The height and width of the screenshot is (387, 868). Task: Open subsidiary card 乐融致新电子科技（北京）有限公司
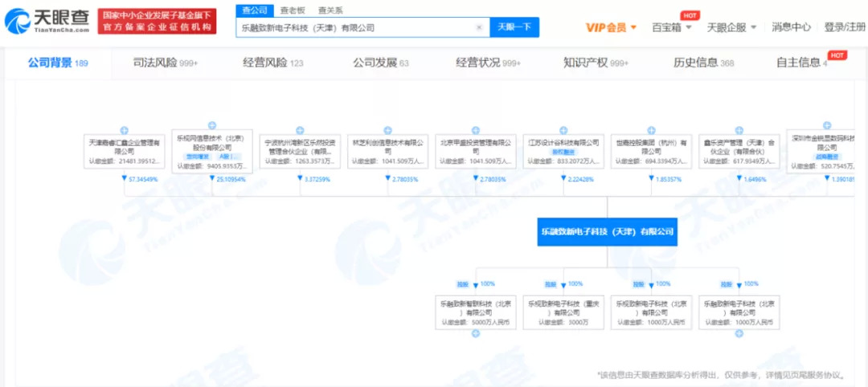tap(739, 312)
